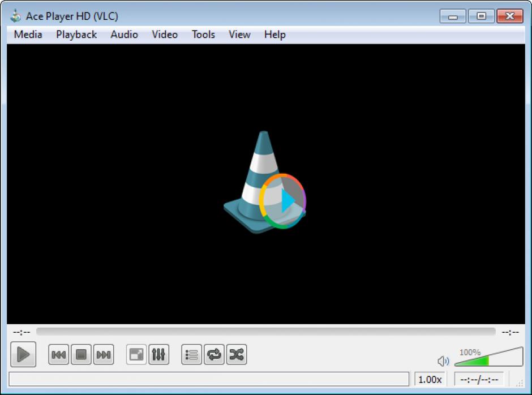Skip to the next media track
The height and width of the screenshot is (395, 532).
coord(104,355)
